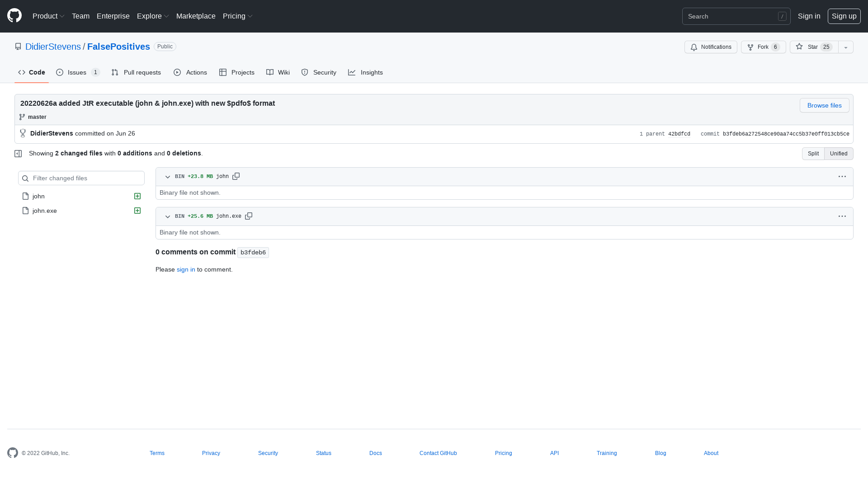868x488 pixels.
Task: Open options menu for the john file
Action: pos(842,177)
